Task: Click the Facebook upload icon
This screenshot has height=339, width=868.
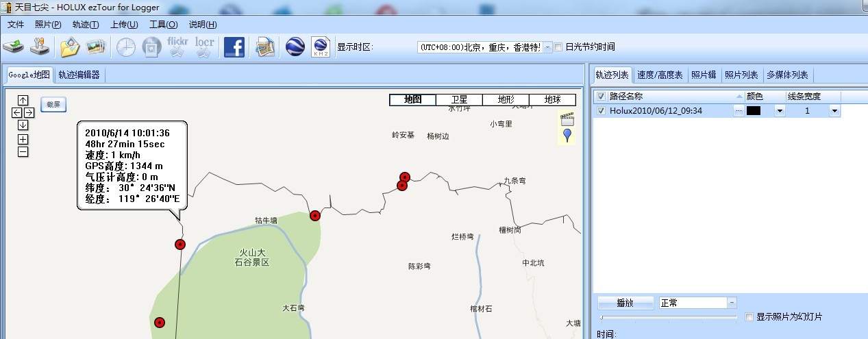Action: click(x=234, y=47)
